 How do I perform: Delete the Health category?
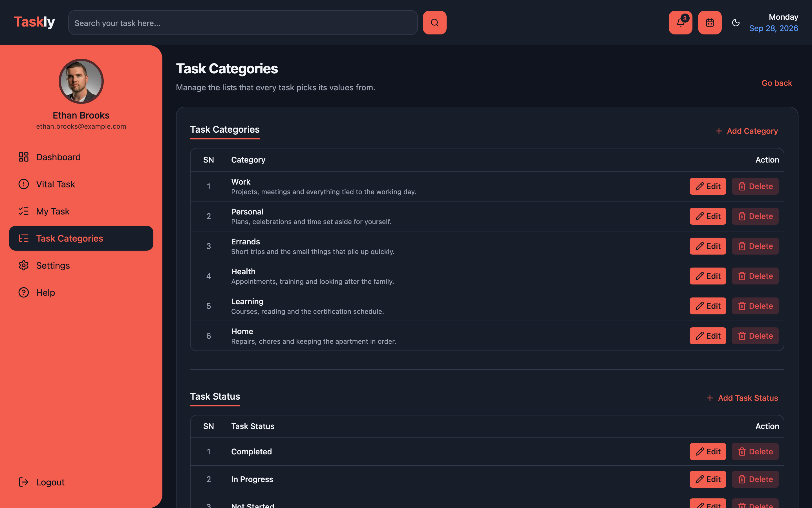[755, 276]
